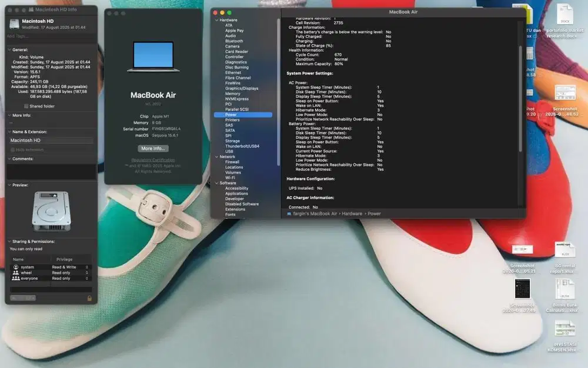
Task: Collapse the Hardware tree in System Information sidebar
Action: [216, 20]
